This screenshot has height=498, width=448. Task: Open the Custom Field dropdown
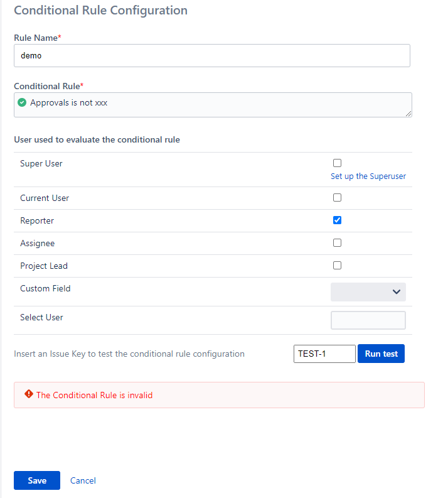click(368, 291)
